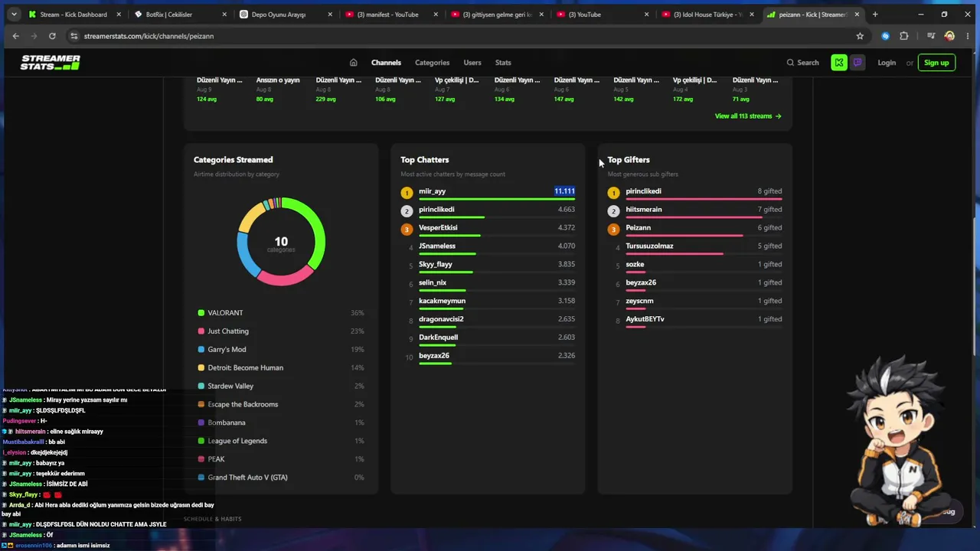Open the Users nav item
This screenshot has width=980, height=551.
pos(472,63)
